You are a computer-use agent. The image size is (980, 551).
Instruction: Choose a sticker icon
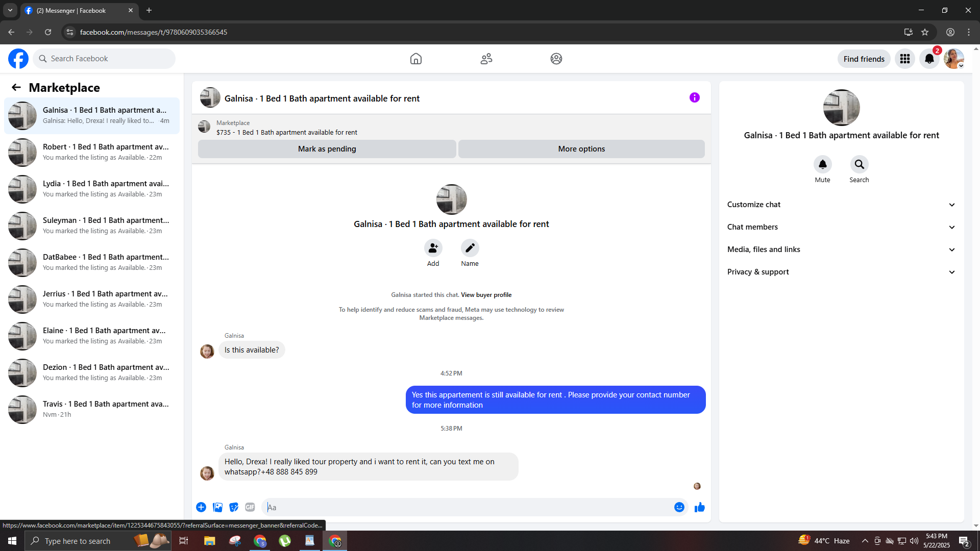(x=234, y=507)
